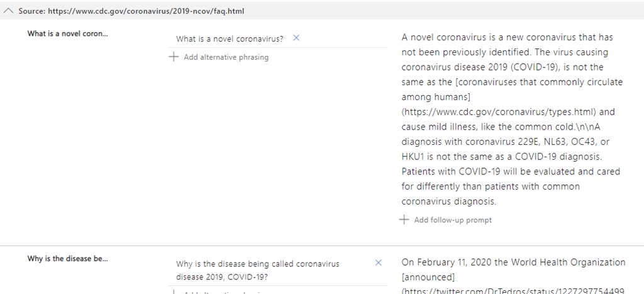Remove the 'What is a novel coronavirus?' phrasing
The width and height of the screenshot is (644, 294).
pyautogui.click(x=296, y=38)
